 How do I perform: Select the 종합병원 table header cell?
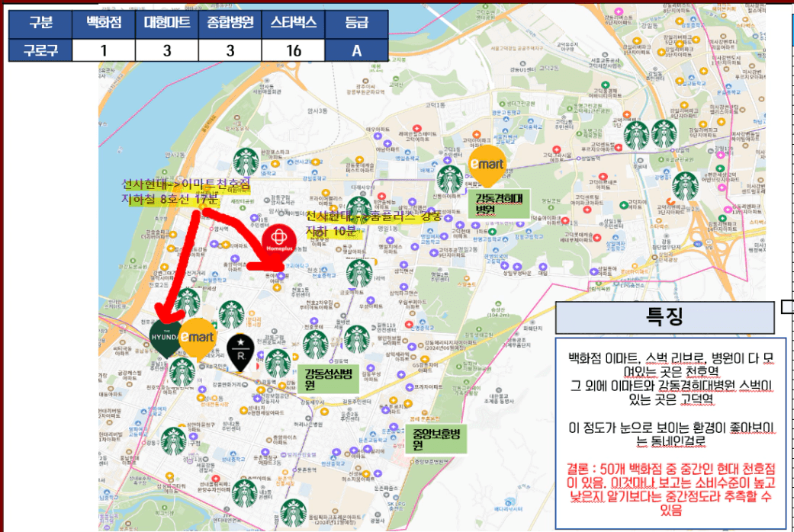pos(230,23)
